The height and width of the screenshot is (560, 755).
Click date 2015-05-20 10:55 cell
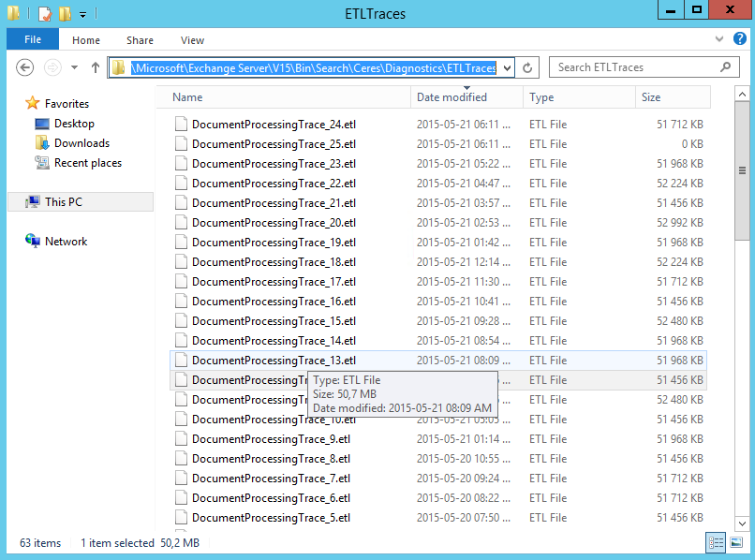coord(463,459)
